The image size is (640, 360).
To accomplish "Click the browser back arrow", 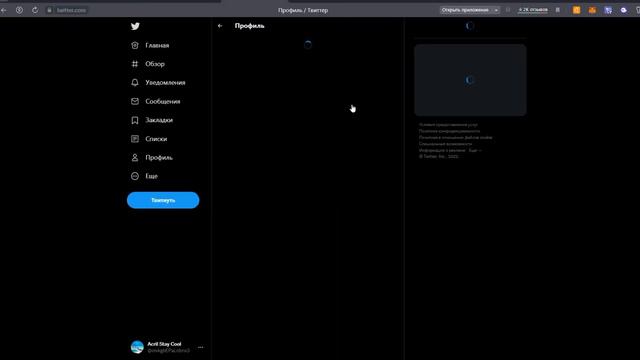I will tap(4, 10).
